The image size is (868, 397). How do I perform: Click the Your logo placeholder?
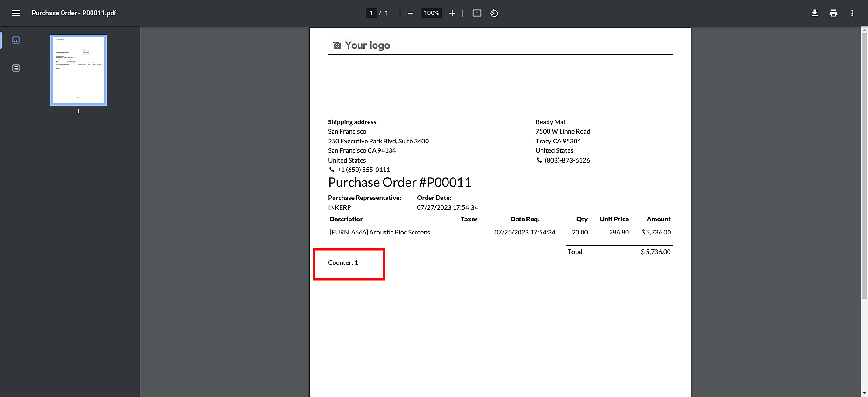point(362,45)
